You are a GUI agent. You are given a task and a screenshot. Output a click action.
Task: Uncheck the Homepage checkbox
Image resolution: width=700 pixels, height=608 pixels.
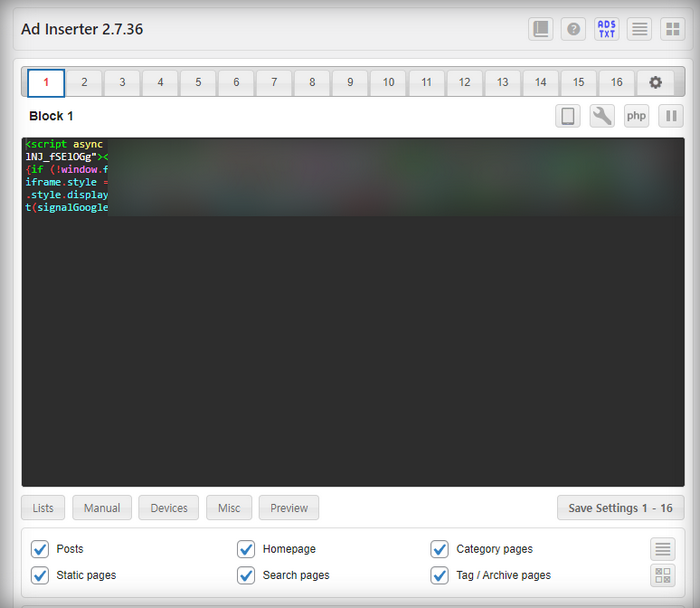246,549
